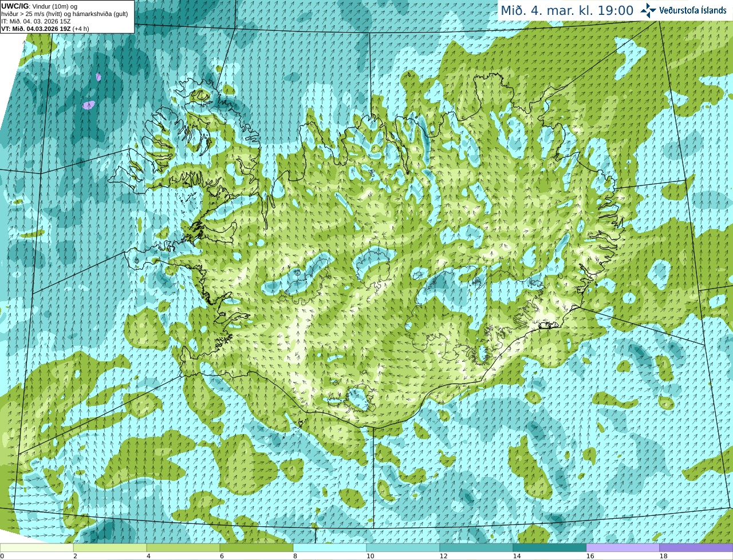Pick the light yellow-green 2–4 m/s swatch
This screenshot has height=560, width=733.
(110, 548)
